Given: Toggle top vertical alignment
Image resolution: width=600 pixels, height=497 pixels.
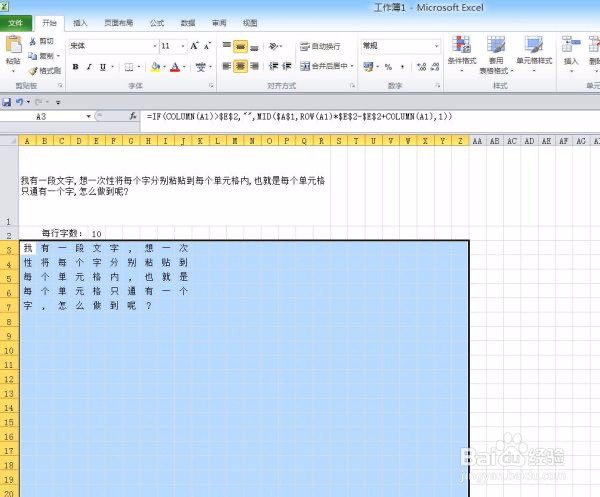Looking at the screenshot, I should click(x=227, y=46).
